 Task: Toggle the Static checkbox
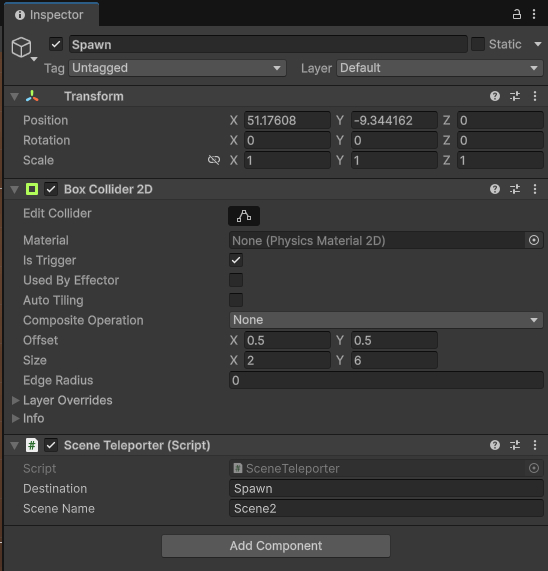478,44
